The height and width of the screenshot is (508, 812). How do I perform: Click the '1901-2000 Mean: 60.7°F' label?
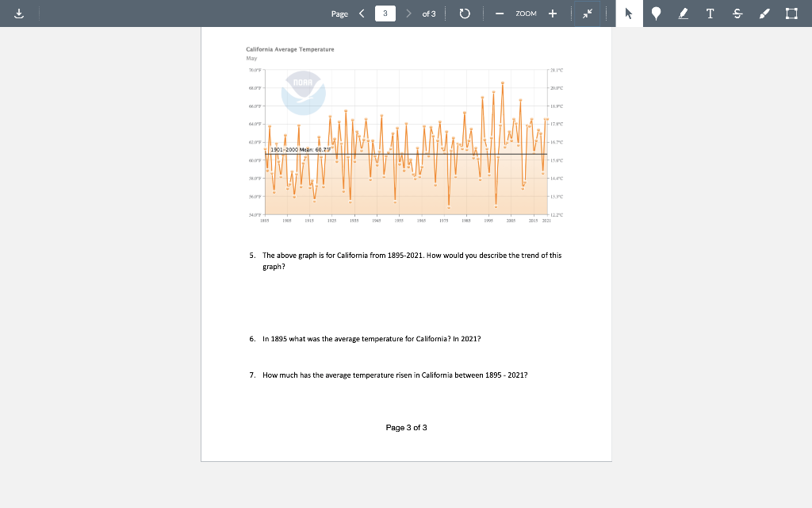[x=301, y=149]
